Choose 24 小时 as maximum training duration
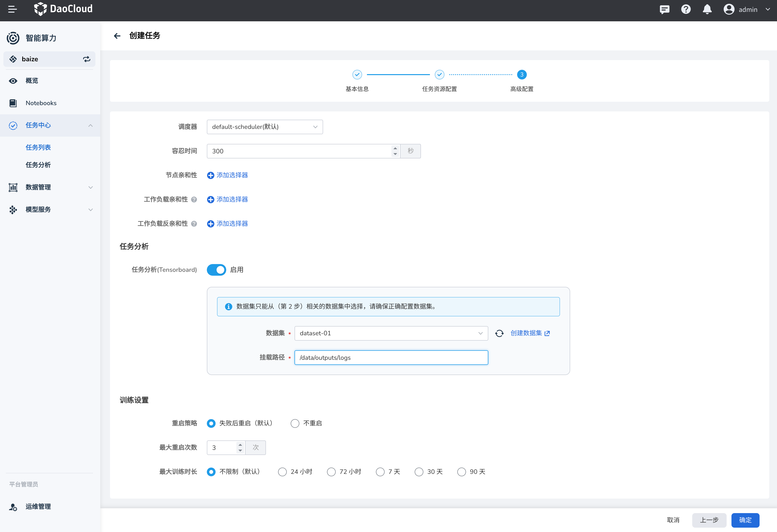 pos(282,472)
